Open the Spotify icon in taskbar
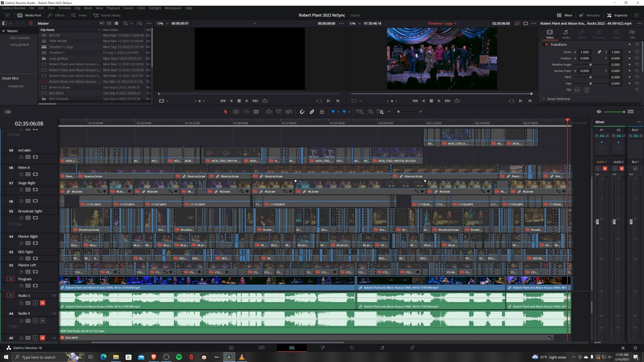The image size is (644, 362). coord(179,357)
